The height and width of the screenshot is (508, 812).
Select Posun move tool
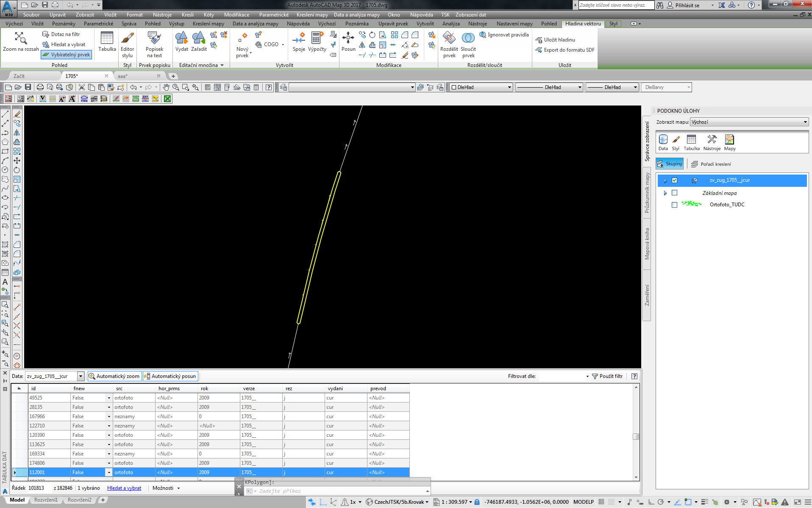coord(348,42)
